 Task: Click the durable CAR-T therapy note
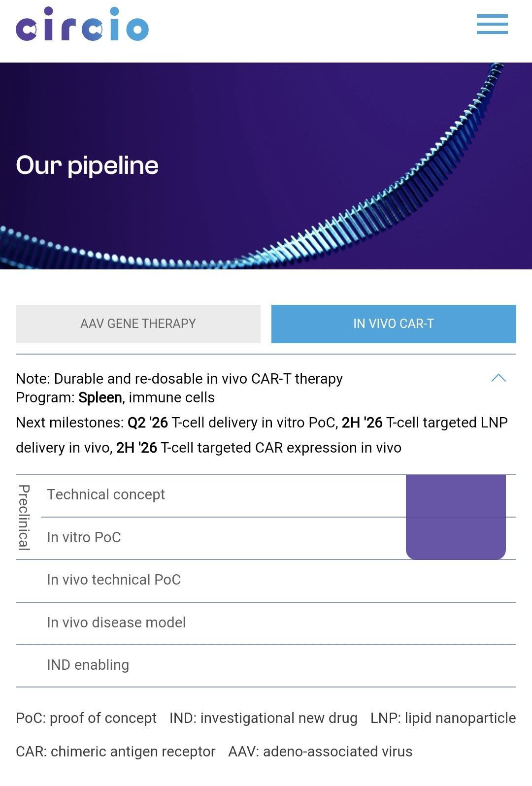179,379
